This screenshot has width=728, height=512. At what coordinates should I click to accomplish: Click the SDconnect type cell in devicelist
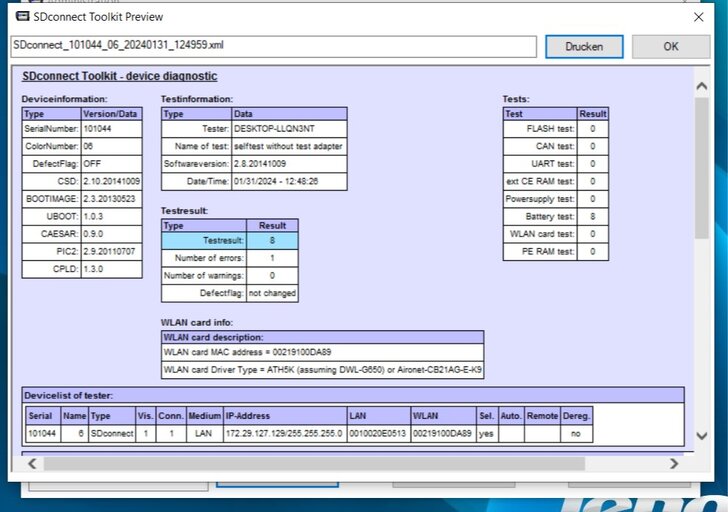tap(112, 434)
